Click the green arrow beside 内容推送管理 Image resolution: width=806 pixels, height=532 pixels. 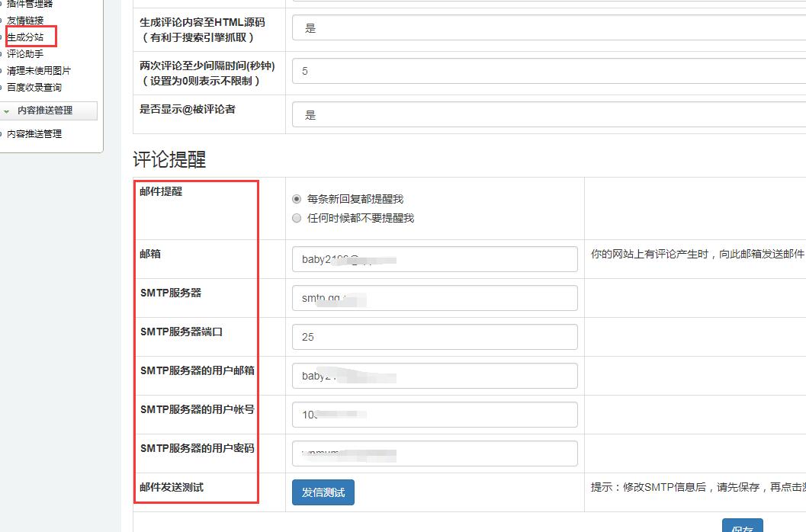pos(6,111)
